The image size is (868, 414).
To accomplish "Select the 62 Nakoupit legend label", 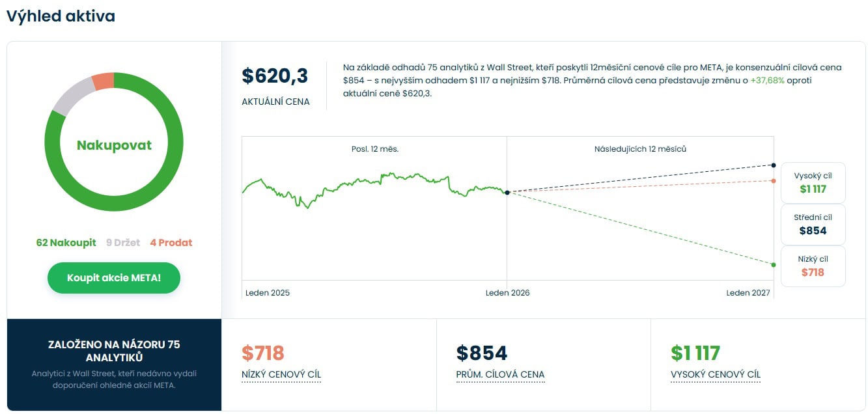I will [66, 243].
